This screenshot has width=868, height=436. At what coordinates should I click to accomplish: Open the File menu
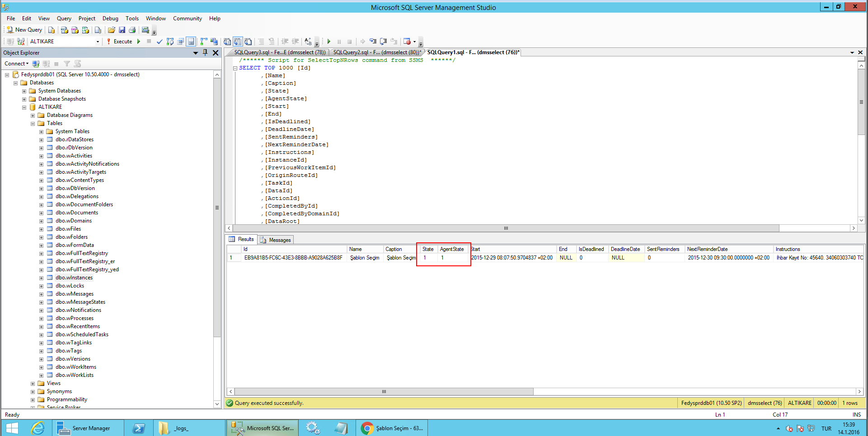point(11,19)
